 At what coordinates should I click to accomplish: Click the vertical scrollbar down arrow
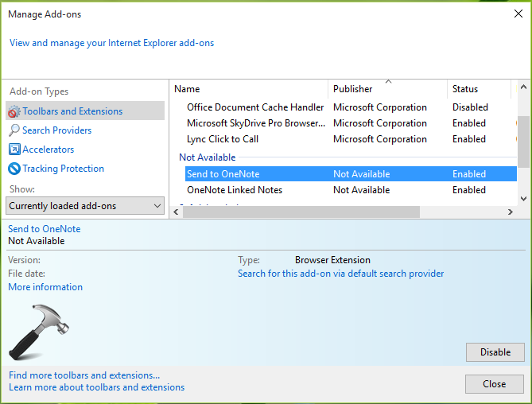[523, 199]
